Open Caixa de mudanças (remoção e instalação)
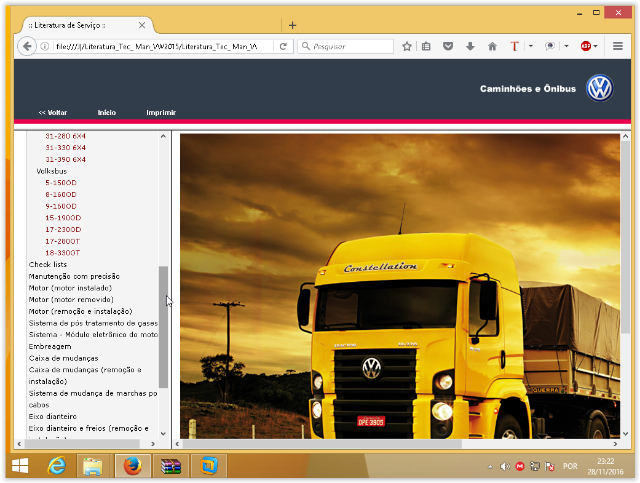 click(x=85, y=375)
